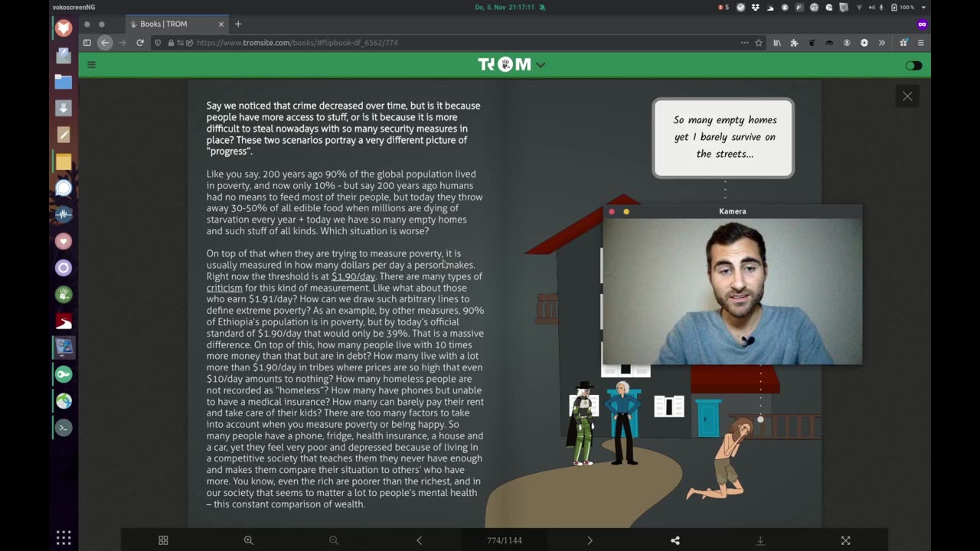The image size is (980, 551).
Task: Open a new browser tab
Action: [x=238, y=24]
